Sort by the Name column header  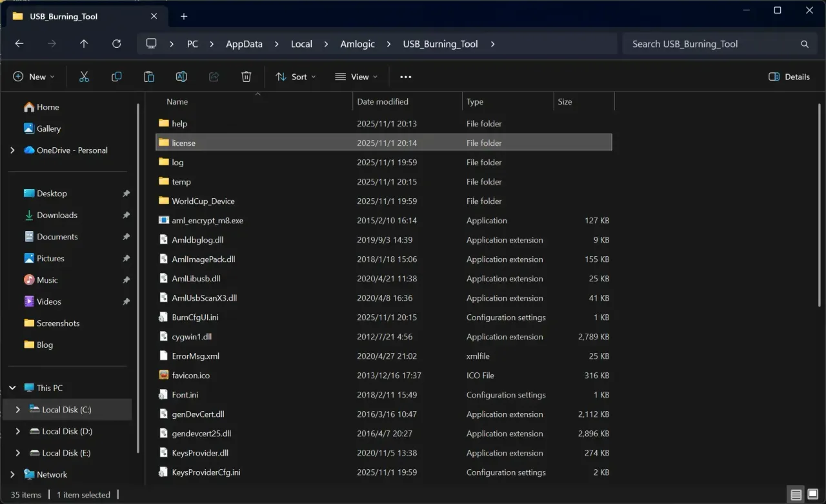coord(255,101)
